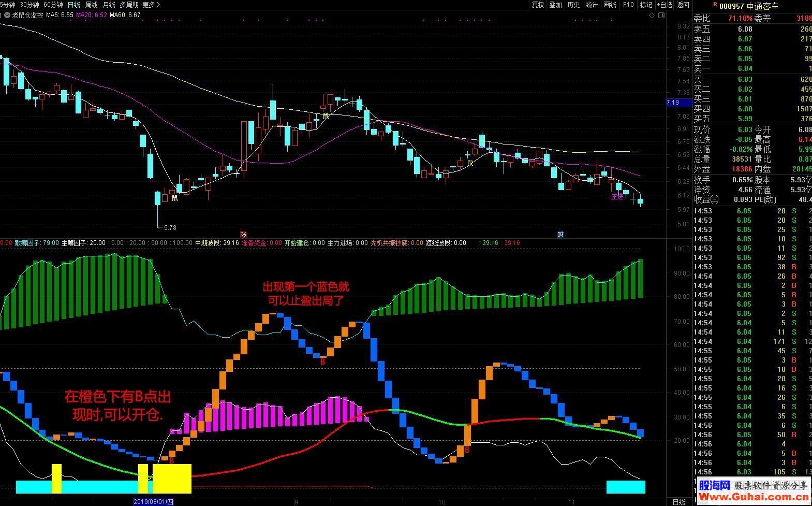Click the 主筹因子: 20.00 indicator label

83,243
